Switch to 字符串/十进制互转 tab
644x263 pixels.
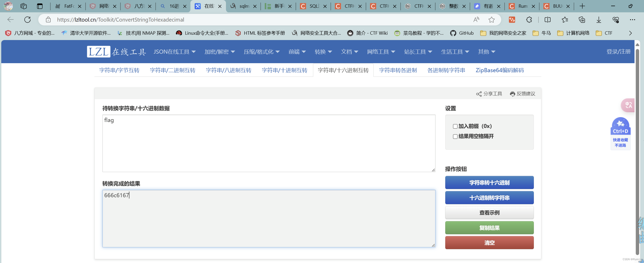pos(285,70)
